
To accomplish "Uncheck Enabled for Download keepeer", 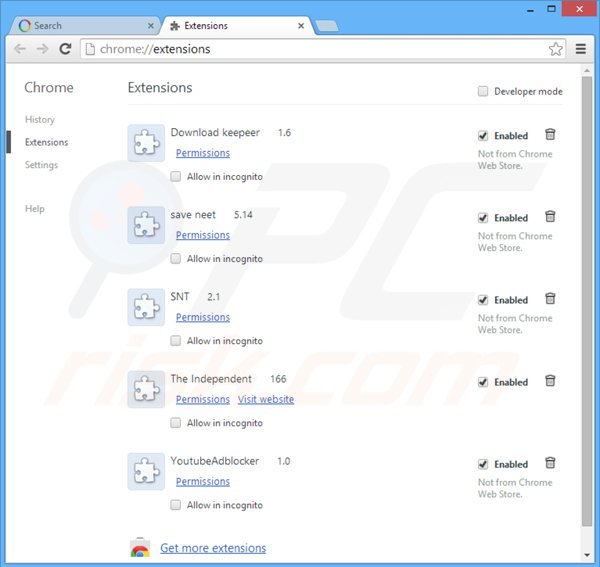I will tap(483, 135).
